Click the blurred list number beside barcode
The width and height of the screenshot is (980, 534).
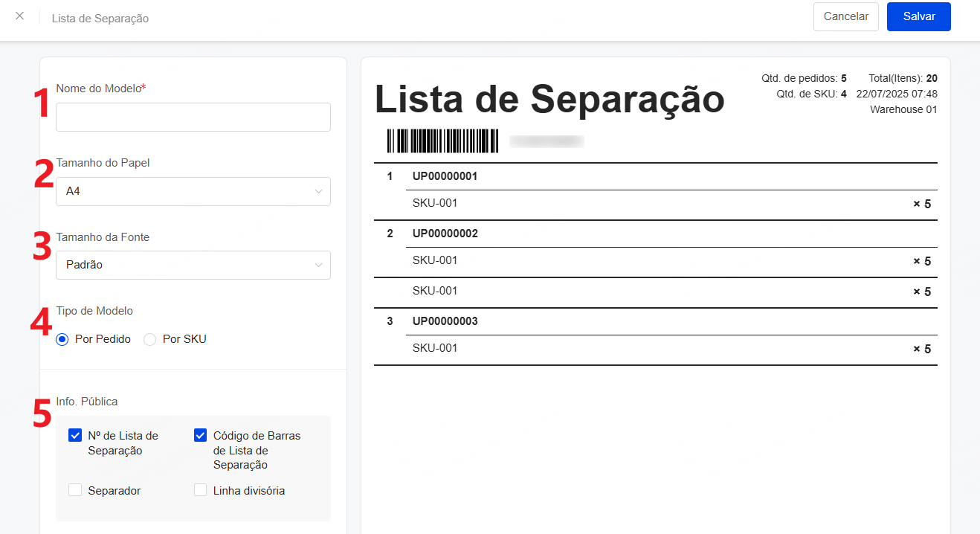[x=547, y=141]
